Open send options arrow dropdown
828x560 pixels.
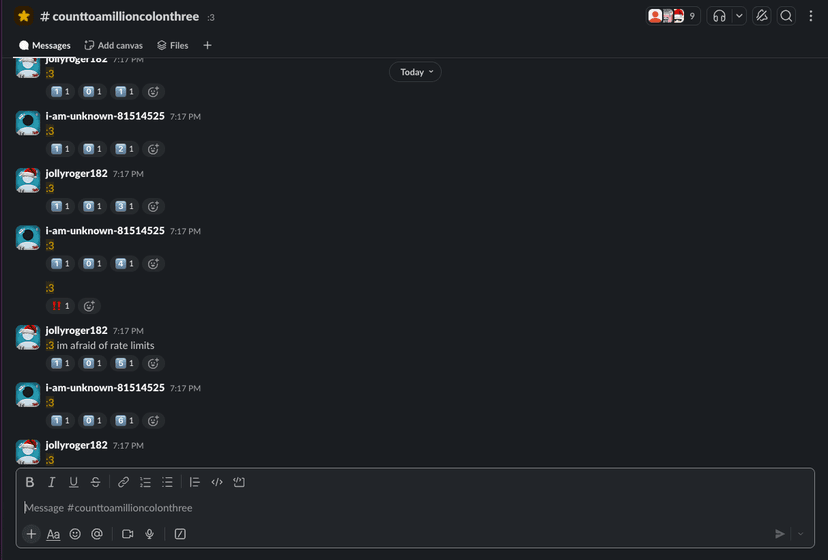point(801,534)
